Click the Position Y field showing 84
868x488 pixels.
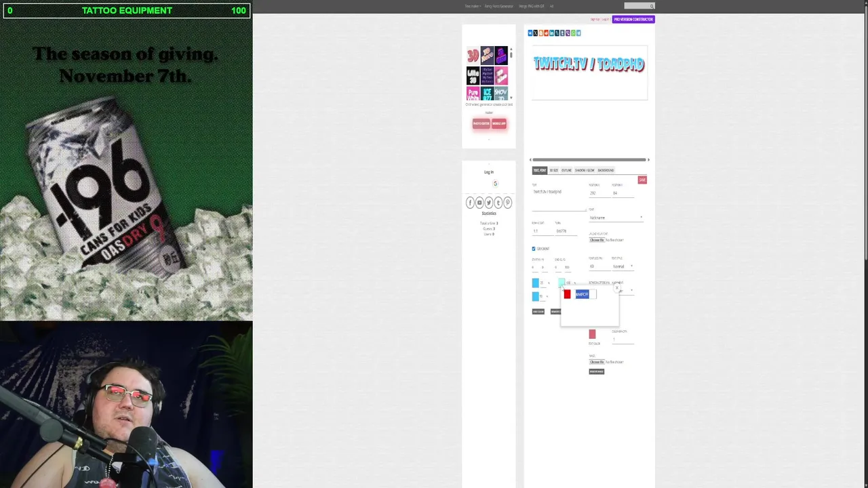click(x=623, y=193)
